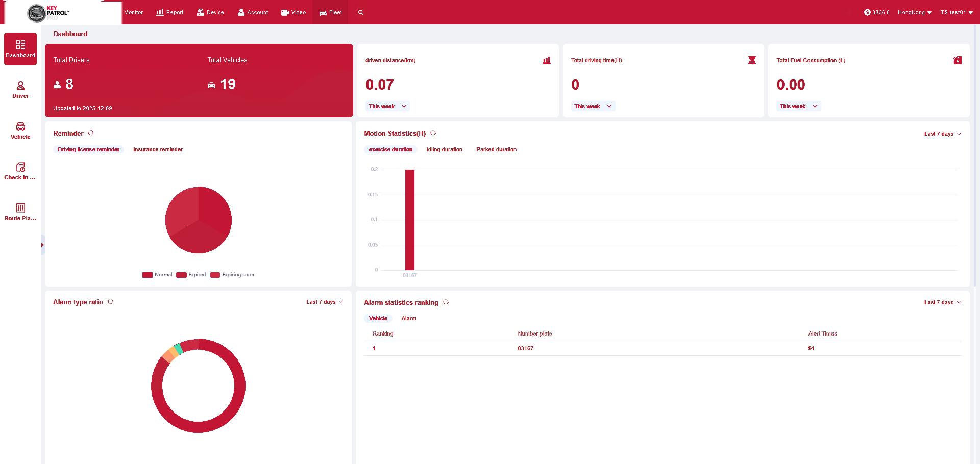
Task: Refresh the Alarm type ratio chart
Action: point(110,302)
